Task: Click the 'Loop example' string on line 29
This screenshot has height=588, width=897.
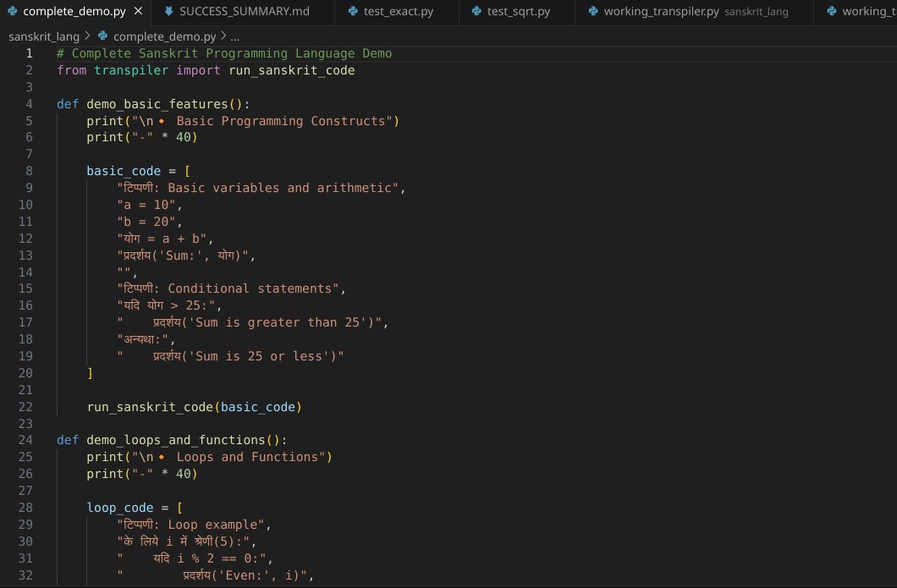Action: click(x=191, y=525)
